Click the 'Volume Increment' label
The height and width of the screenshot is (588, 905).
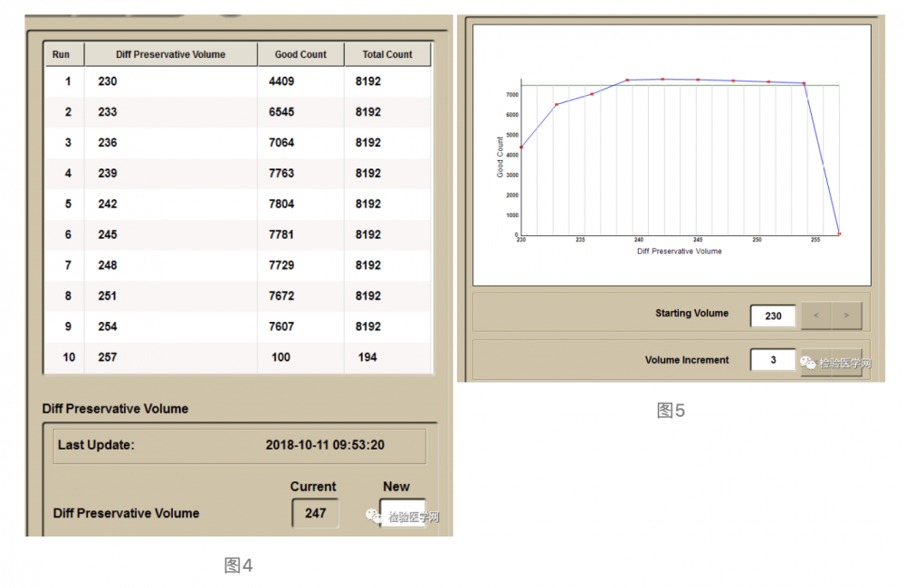coord(687,359)
